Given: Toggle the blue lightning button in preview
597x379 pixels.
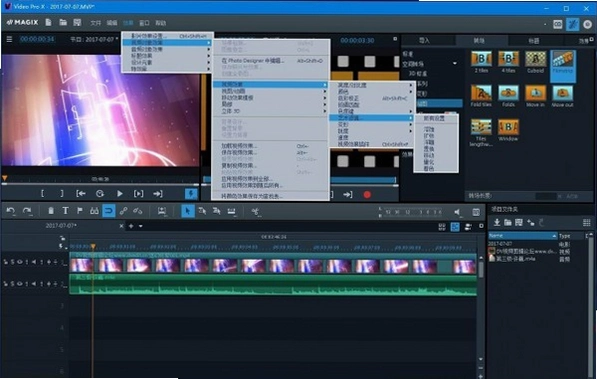Looking at the screenshot, I should pyautogui.click(x=191, y=194).
